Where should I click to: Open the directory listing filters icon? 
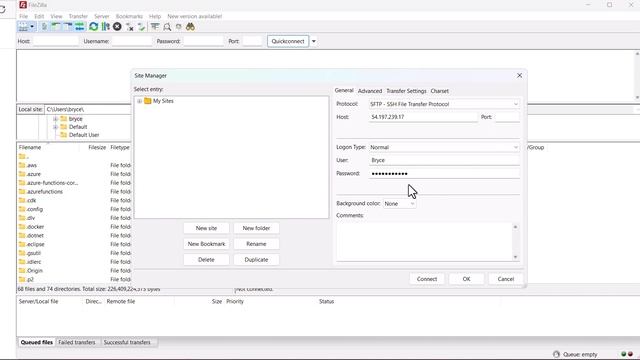(x=155, y=27)
